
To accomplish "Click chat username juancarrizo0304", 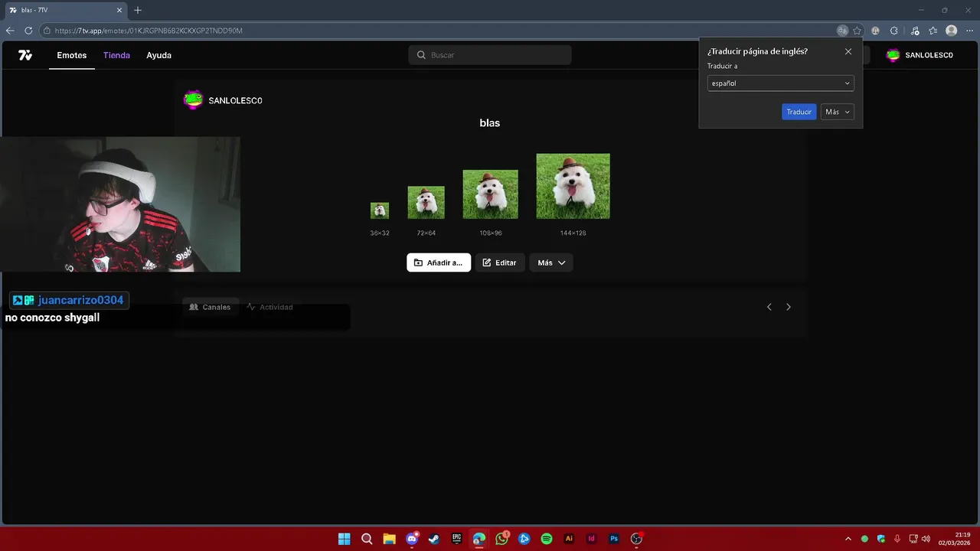I will tap(80, 300).
